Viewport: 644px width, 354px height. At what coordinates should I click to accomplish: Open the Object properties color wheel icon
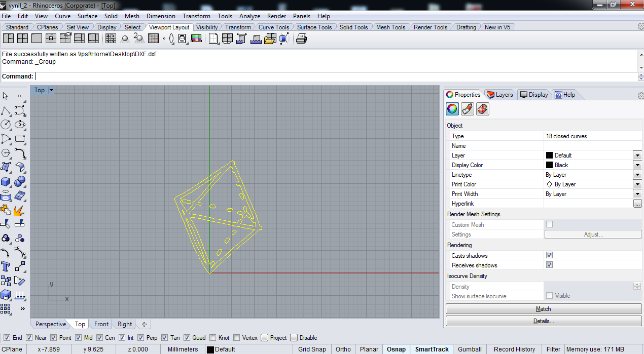click(x=452, y=109)
